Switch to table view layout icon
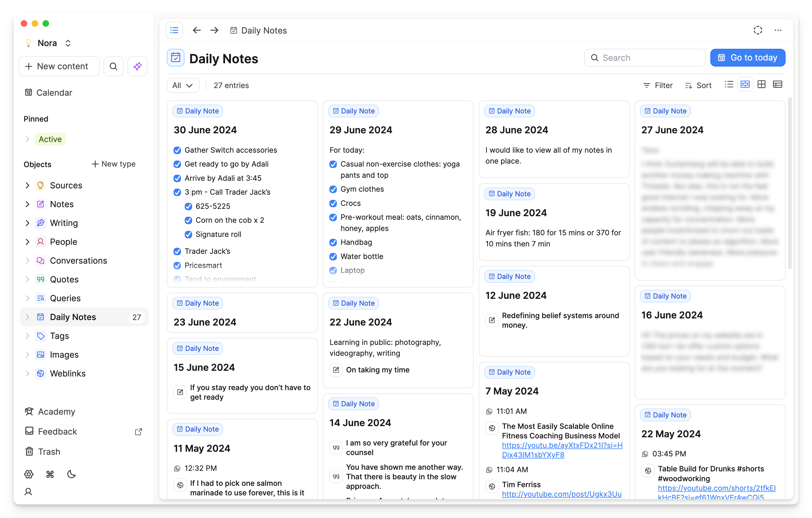 point(777,85)
